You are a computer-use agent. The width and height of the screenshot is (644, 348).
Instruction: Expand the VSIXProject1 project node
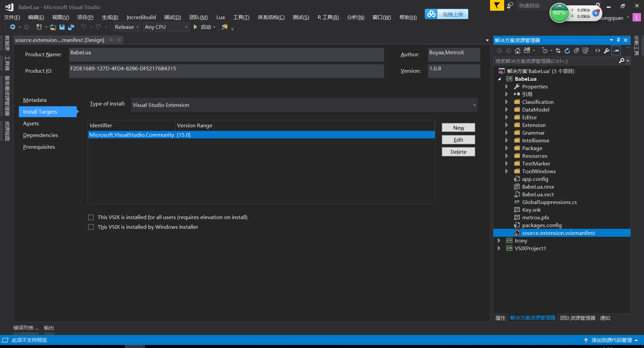click(x=499, y=248)
